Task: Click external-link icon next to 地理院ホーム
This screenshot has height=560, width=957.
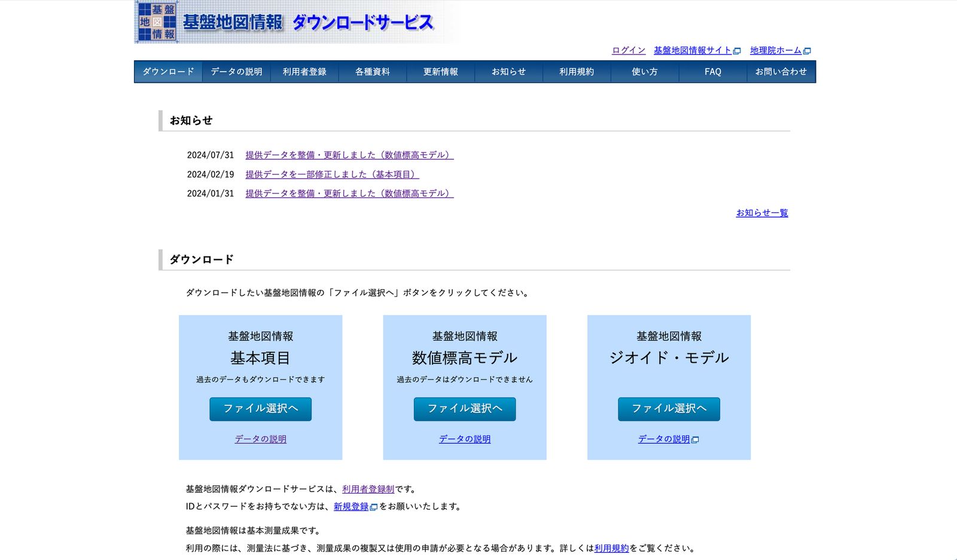Action: (x=807, y=51)
